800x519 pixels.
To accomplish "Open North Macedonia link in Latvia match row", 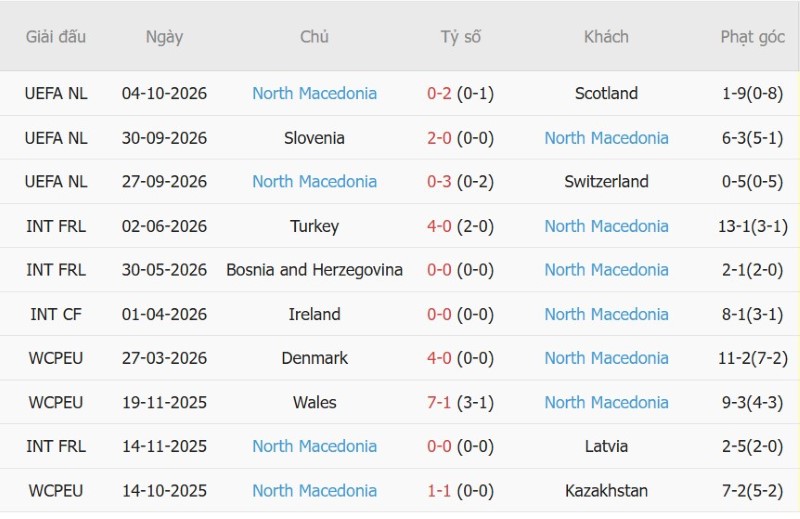I will [314, 447].
